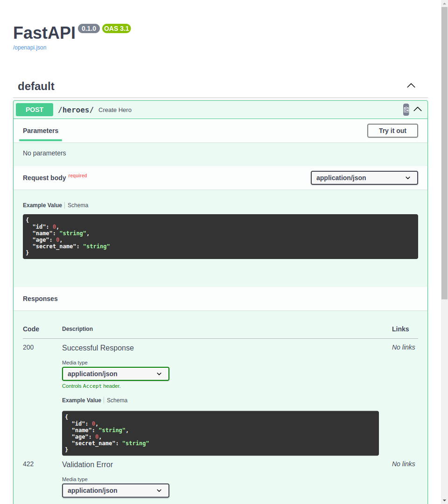Select Example Value tab in 200 response
Viewport: 448px width, 504px height.
coord(82,400)
